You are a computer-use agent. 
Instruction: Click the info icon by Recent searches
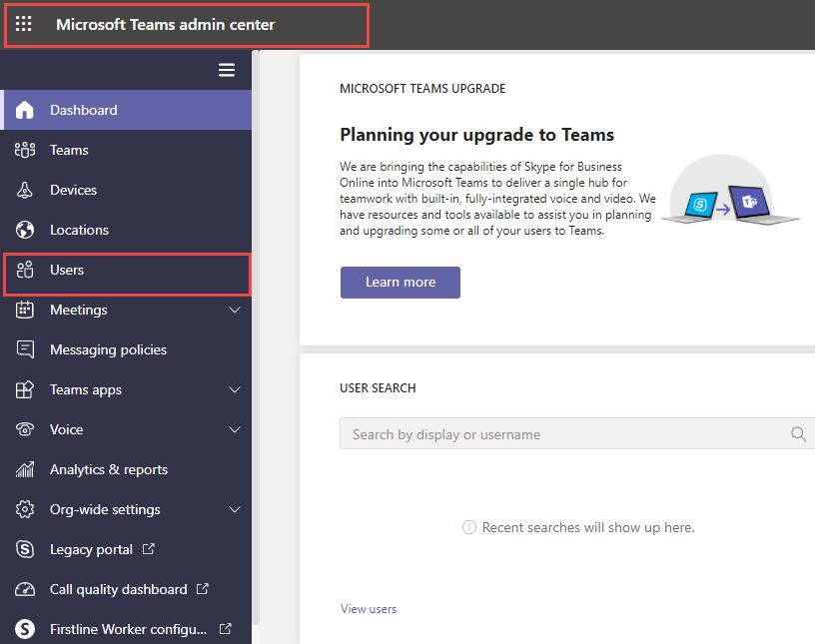[x=468, y=527]
